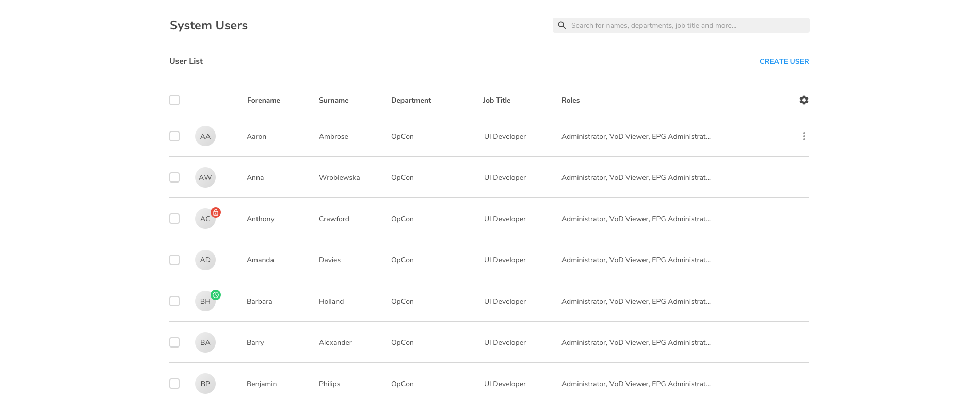Screen dimensions: 980x413
Task: Focus the user search input field
Action: coord(686,25)
